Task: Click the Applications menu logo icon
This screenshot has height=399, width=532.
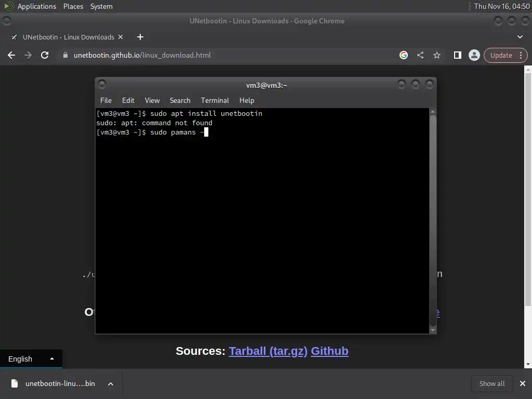Action: tap(8, 6)
